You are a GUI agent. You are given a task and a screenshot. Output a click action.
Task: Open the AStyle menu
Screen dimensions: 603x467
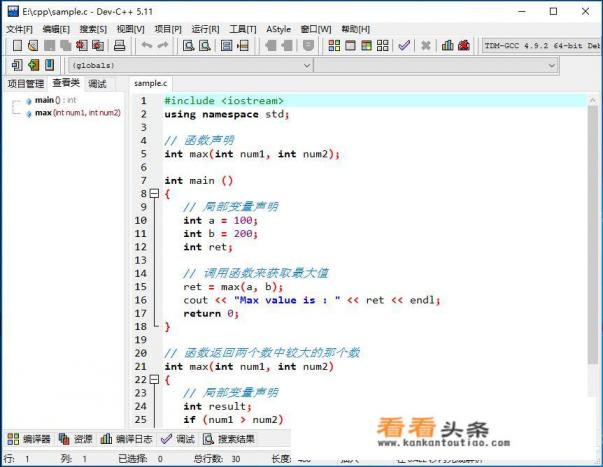(278, 29)
